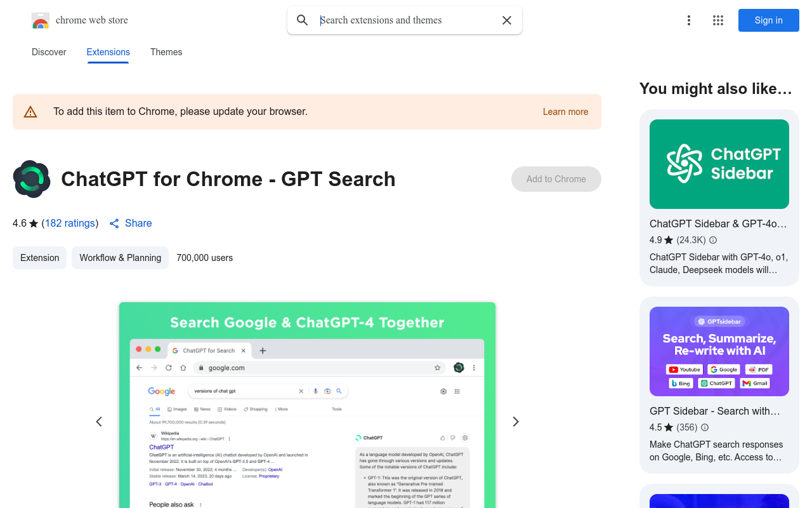Switch to the Themes tab
812x508 pixels.
pos(166,52)
